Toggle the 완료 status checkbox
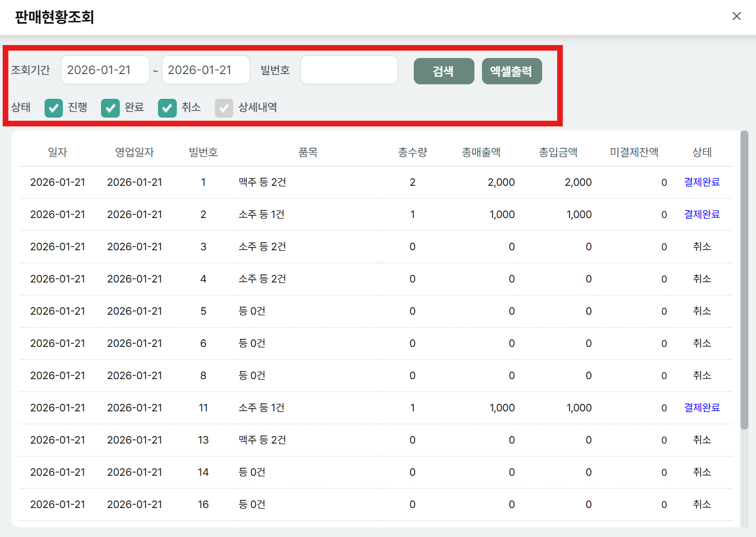Screen dimensions: 756x537 tap(111, 108)
